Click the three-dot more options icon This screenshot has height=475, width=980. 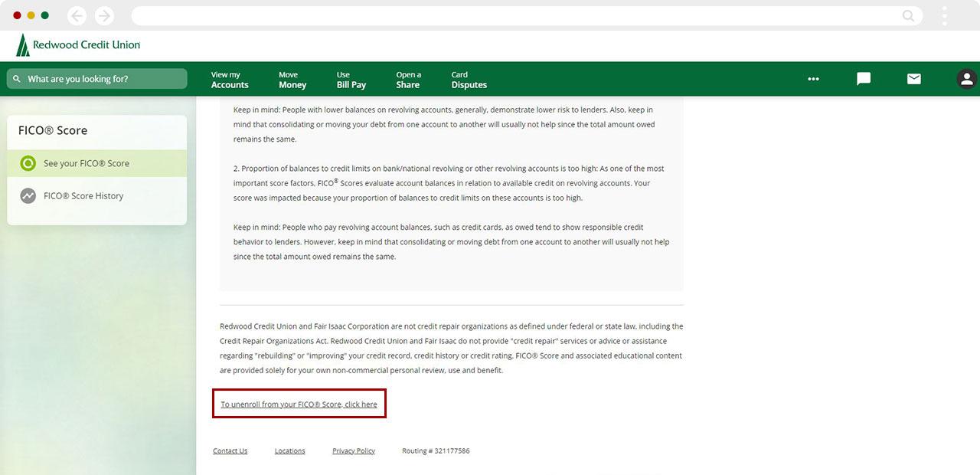(x=813, y=79)
